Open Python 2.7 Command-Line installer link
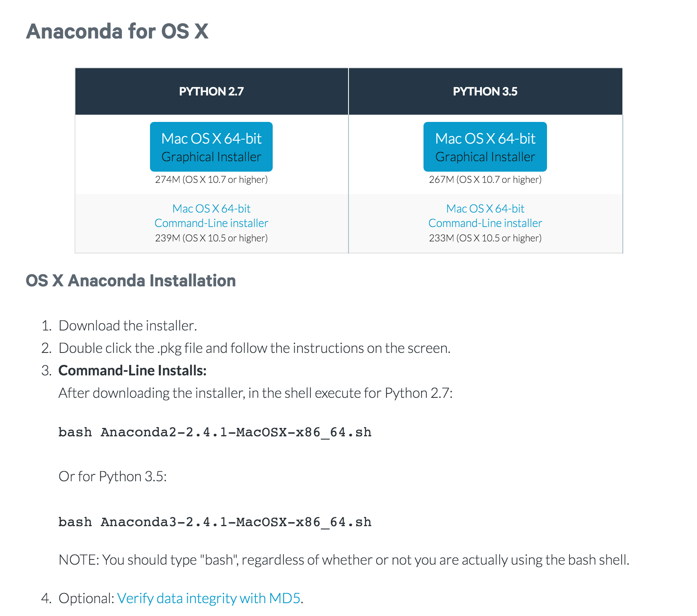Viewport: 697px width, 616px height. tap(211, 216)
